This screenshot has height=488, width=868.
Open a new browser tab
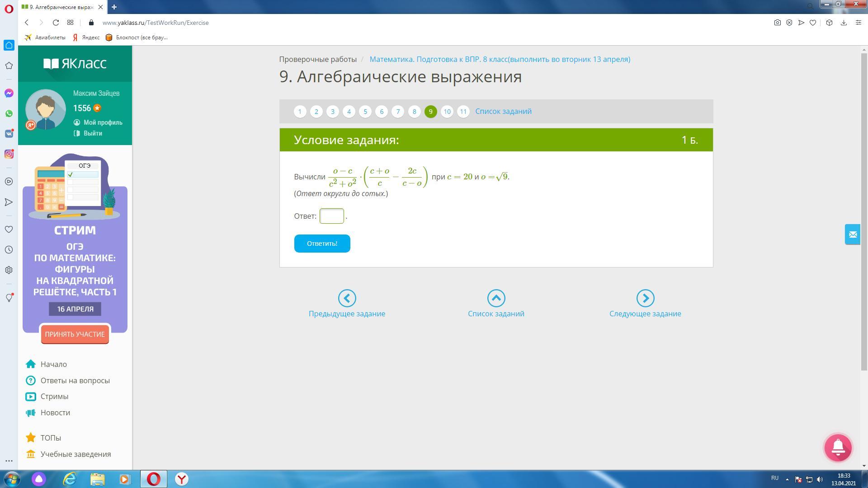[x=114, y=7]
